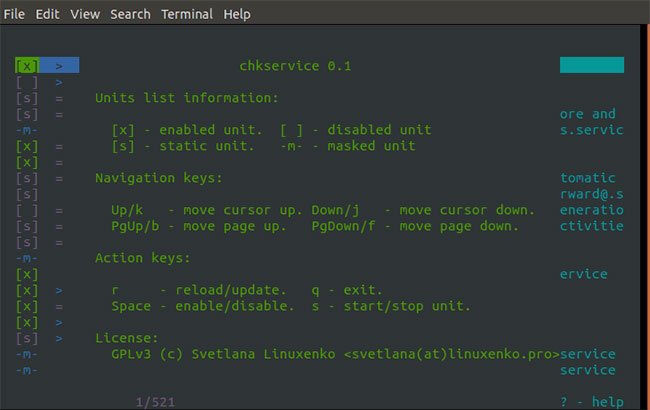Open the Edit menu
The height and width of the screenshot is (410, 650).
(47, 14)
